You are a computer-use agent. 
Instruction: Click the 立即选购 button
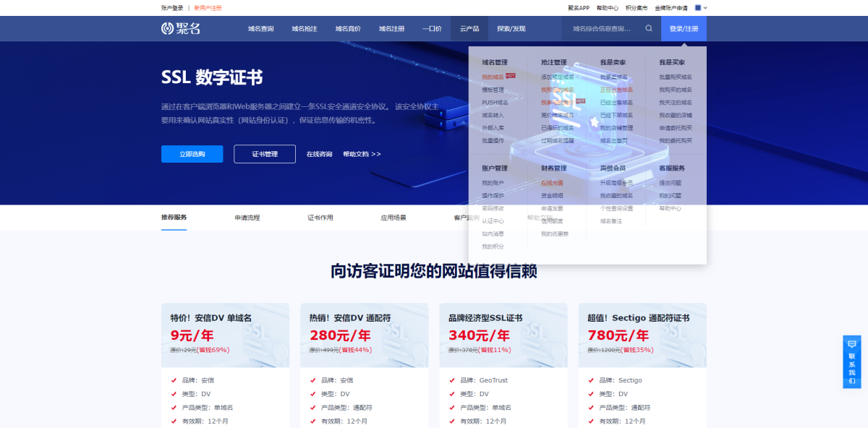click(192, 154)
